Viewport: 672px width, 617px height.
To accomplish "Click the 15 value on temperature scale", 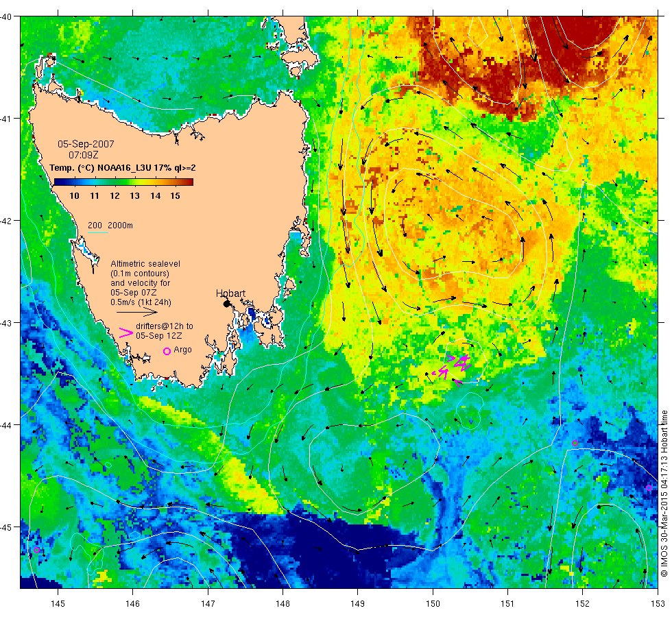I will (176, 196).
